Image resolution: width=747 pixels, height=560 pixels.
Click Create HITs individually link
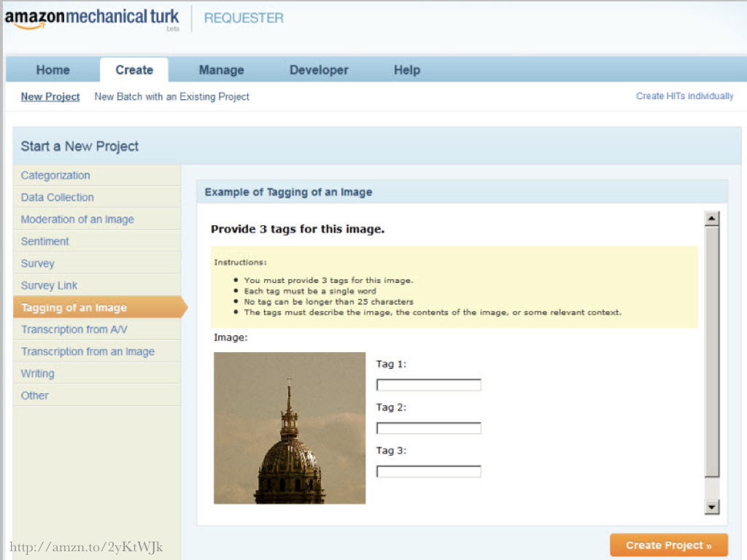tap(684, 96)
